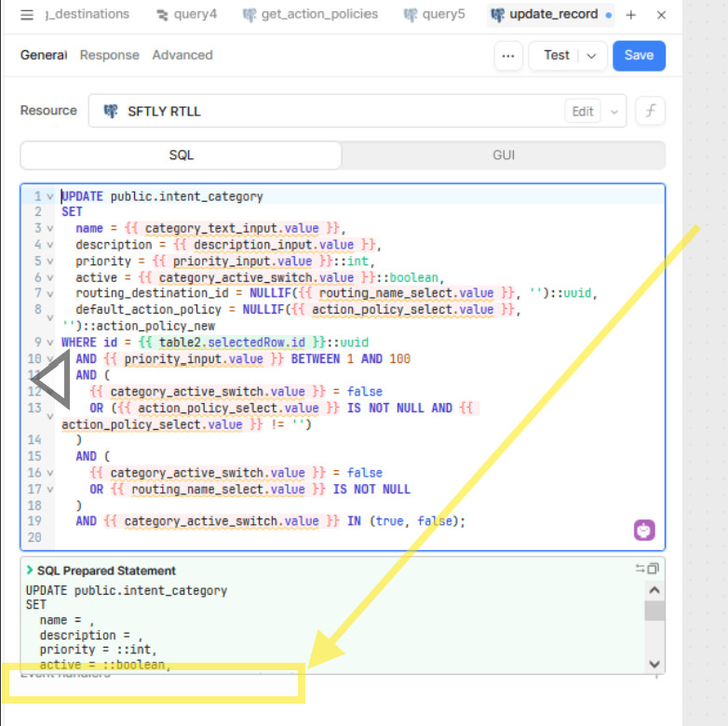The height and width of the screenshot is (726, 728).
Task: Open the hamburger menu beside query tabs
Action: pos(27,15)
